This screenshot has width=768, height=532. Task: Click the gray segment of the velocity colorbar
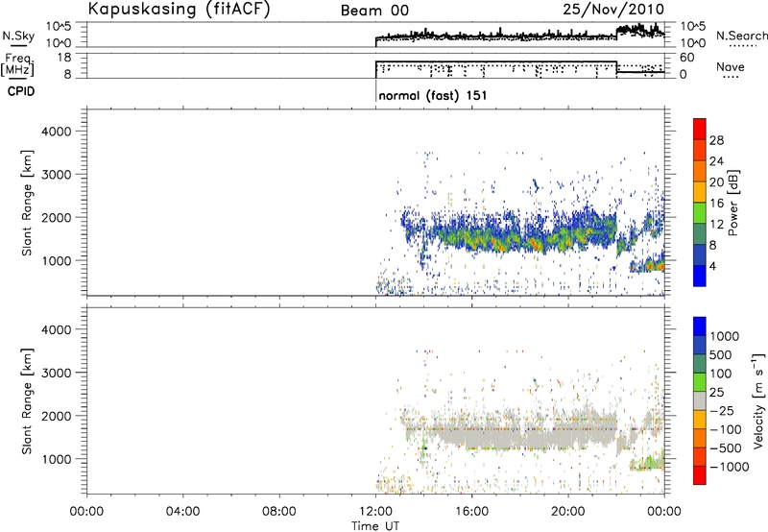(x=700, y=401)
